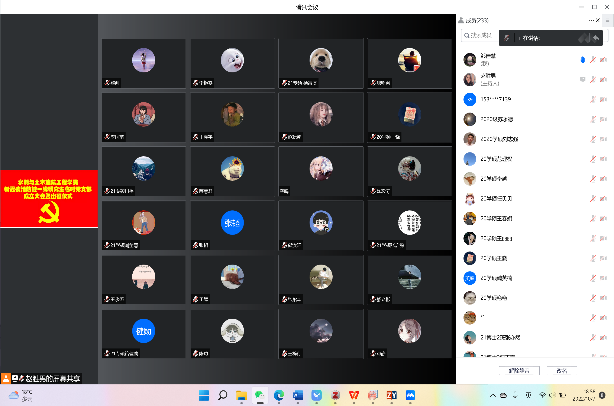Open the WeChat icon in the taskbar
614x406 pixels.
260,395
